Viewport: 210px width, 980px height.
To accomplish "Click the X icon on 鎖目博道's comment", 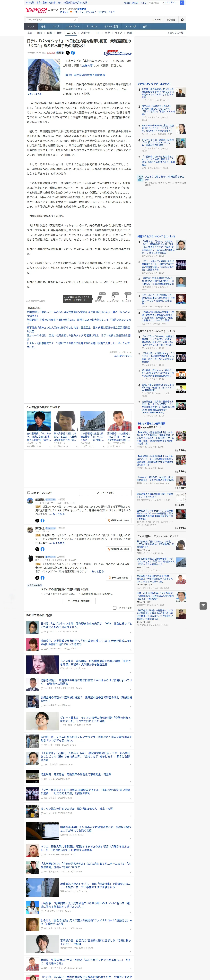I will coord(37,520).
